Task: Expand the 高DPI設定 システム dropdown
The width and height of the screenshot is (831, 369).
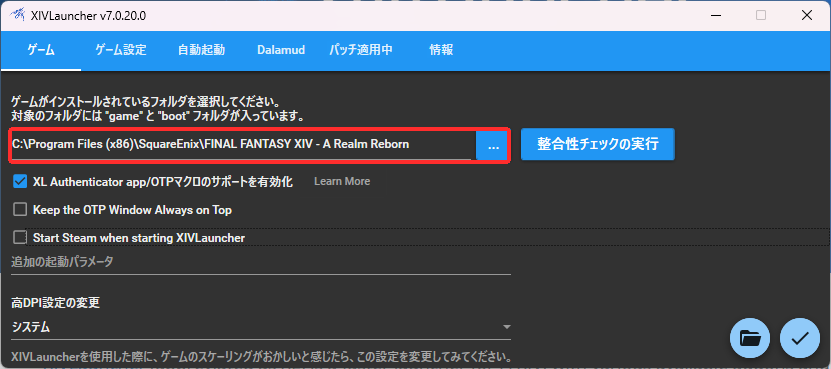Action: (x=261, y=327)
